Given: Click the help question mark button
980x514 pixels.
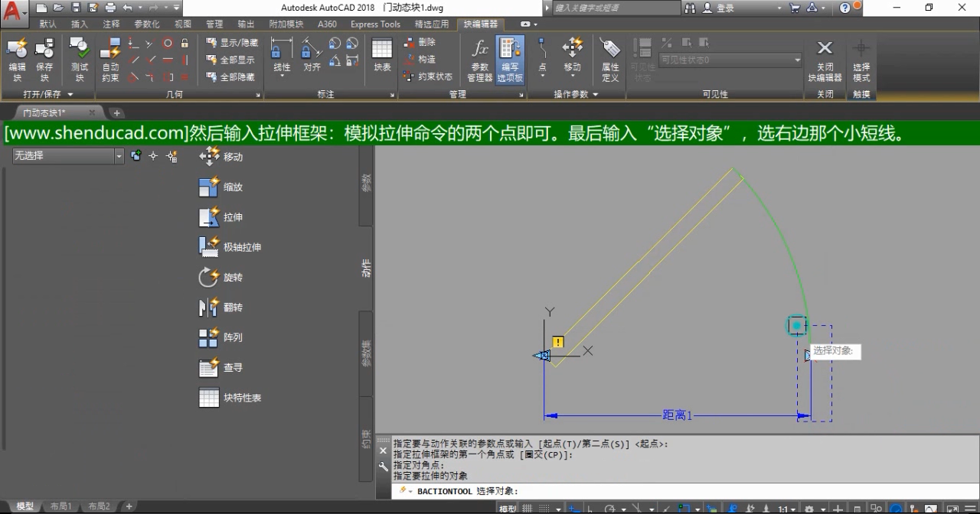Looking at the screenshot, I should [x=845, y=8].
